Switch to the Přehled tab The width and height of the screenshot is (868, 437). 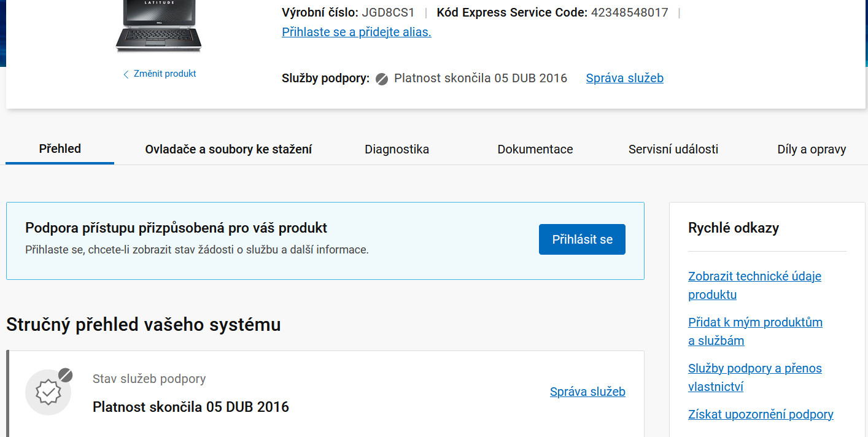pos(60,149)
